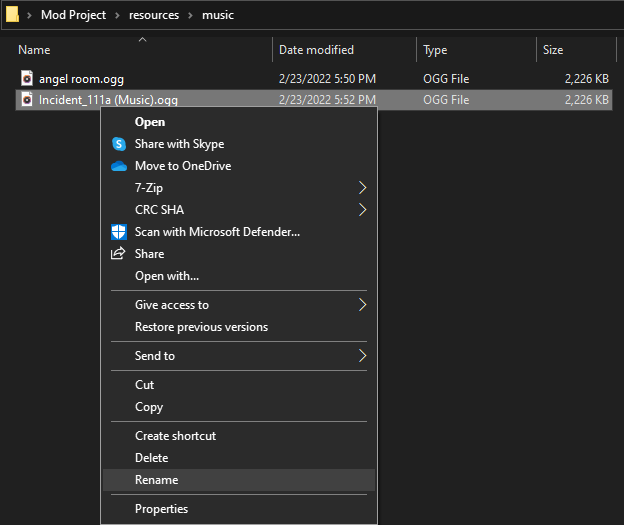
Task: Click the Skype icon in context menu
Action: [x=119, y=144]
